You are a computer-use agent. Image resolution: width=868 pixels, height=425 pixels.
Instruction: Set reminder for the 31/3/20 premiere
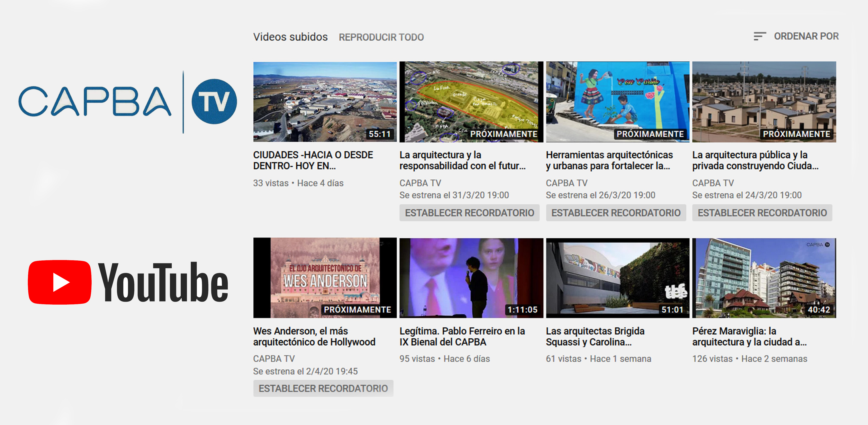(x=469, y=213)
